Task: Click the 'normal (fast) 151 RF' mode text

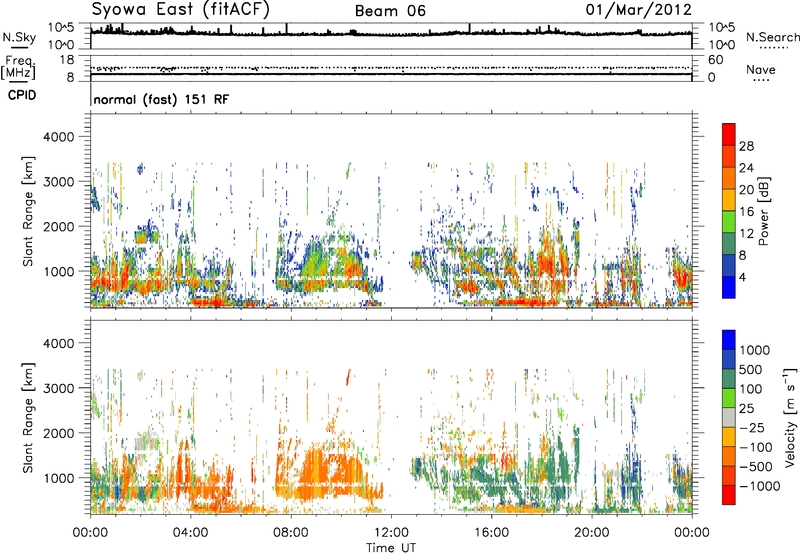Action: click(161, 99)
